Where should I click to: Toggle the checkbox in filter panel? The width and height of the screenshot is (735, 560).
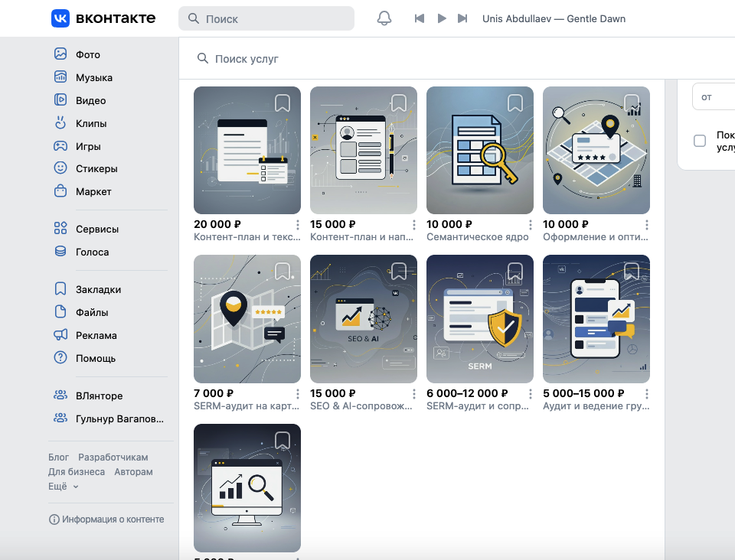tap(699, 141)
